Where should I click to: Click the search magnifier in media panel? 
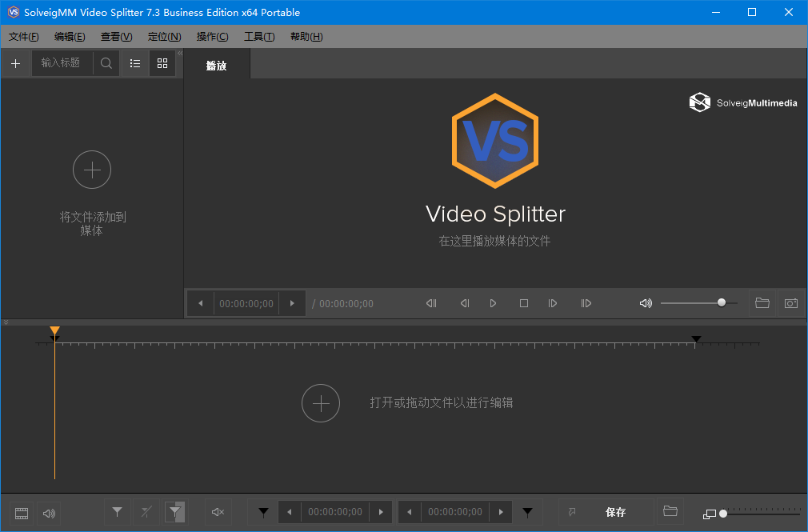(106, 63)
